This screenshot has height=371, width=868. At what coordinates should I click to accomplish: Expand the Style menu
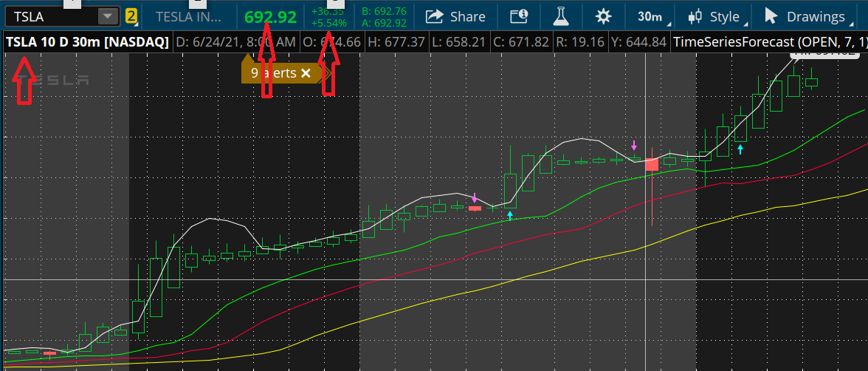724,16
